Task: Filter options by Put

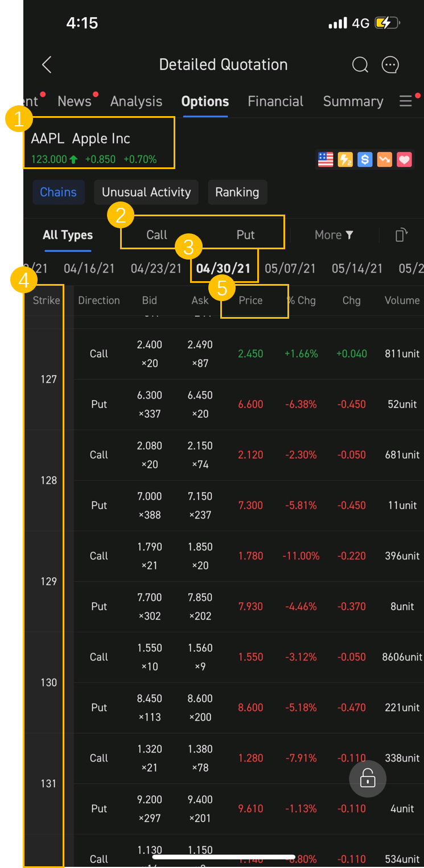Action: [246, 235]
